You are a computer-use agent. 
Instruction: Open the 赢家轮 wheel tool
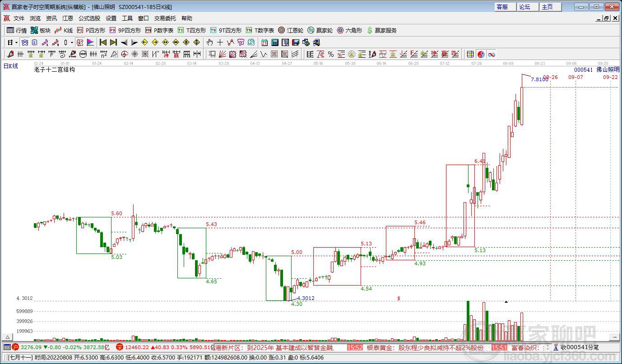click(320, 30)
